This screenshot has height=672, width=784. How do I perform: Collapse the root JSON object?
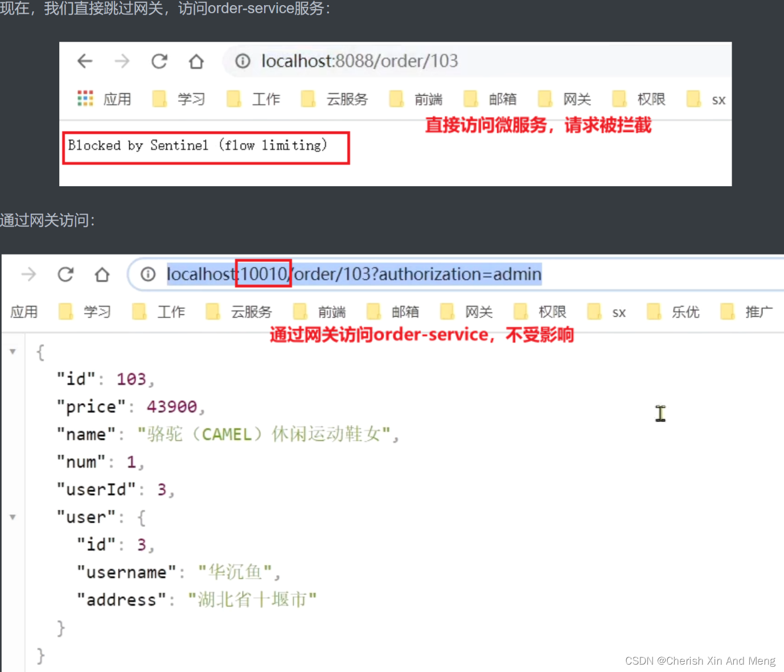[x=13, y=351]
